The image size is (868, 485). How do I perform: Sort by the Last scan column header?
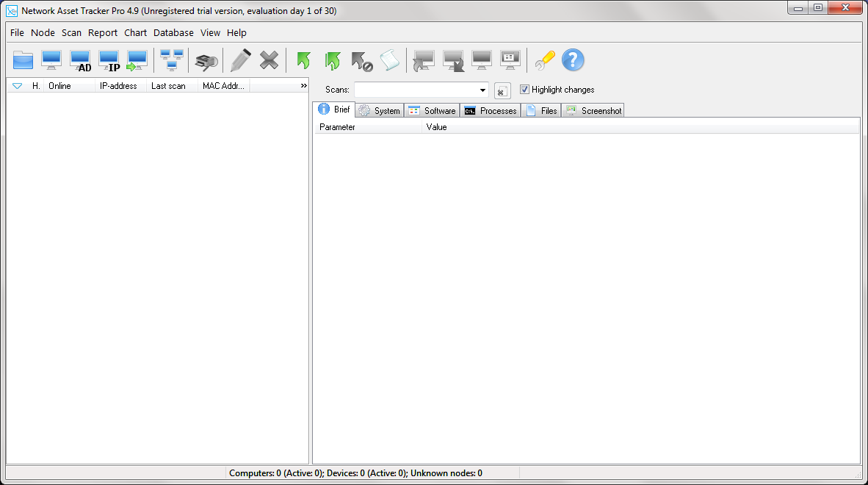pyautogui.click(x=172, y=86)
